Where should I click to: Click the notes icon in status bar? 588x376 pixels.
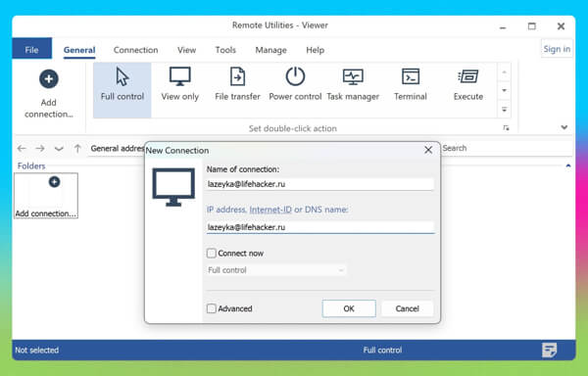pos(550,351)
